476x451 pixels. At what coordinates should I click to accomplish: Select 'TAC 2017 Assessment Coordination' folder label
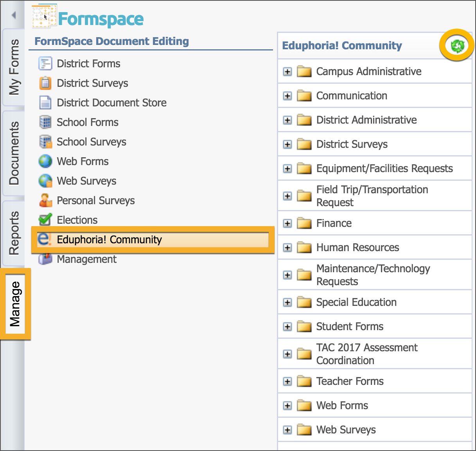367,354
